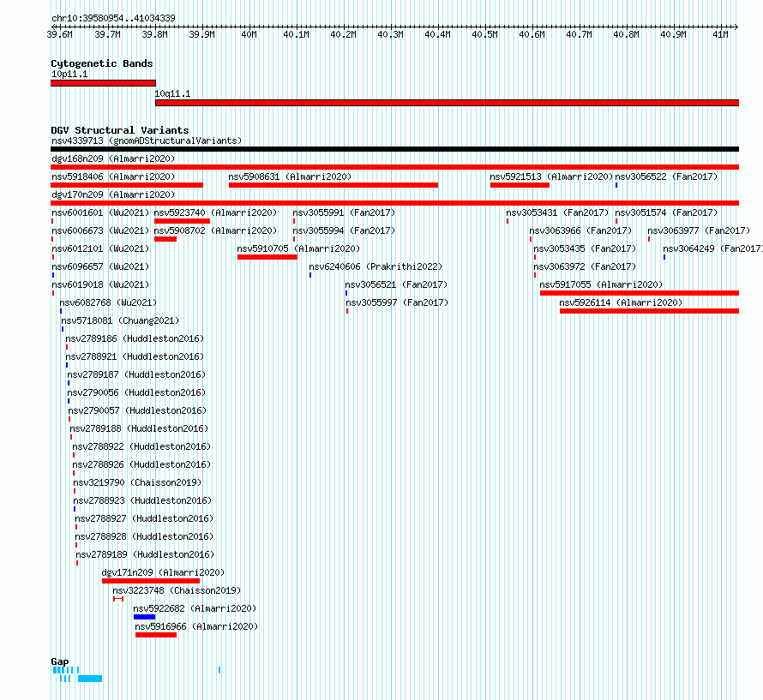The image size is (763, 700).
Task: Click nsv2790056 (Huddleston2016) label
Action: (x=136, y=392)
